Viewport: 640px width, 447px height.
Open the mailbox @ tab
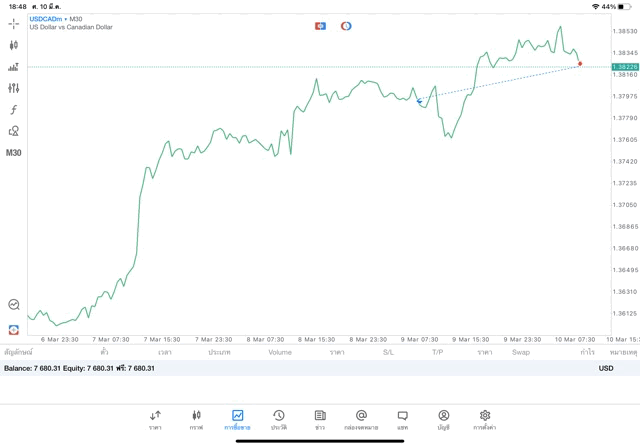coord(361,420)
